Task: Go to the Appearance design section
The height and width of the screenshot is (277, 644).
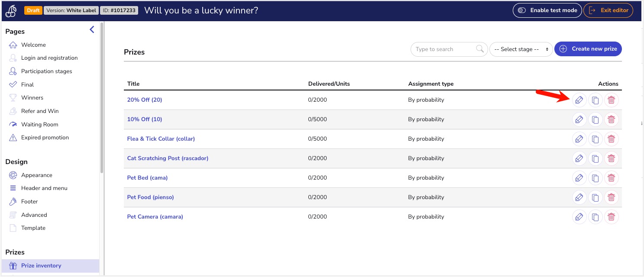Action: pyautogui.click(x=36, y=175)
